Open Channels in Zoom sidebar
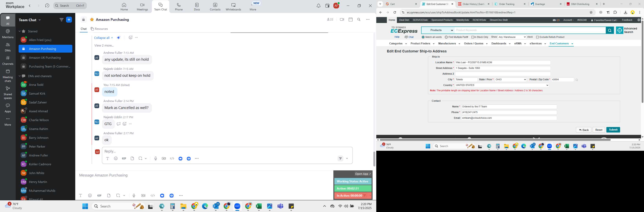This screenshot has height=212, width=644. (x=8, y=60)
